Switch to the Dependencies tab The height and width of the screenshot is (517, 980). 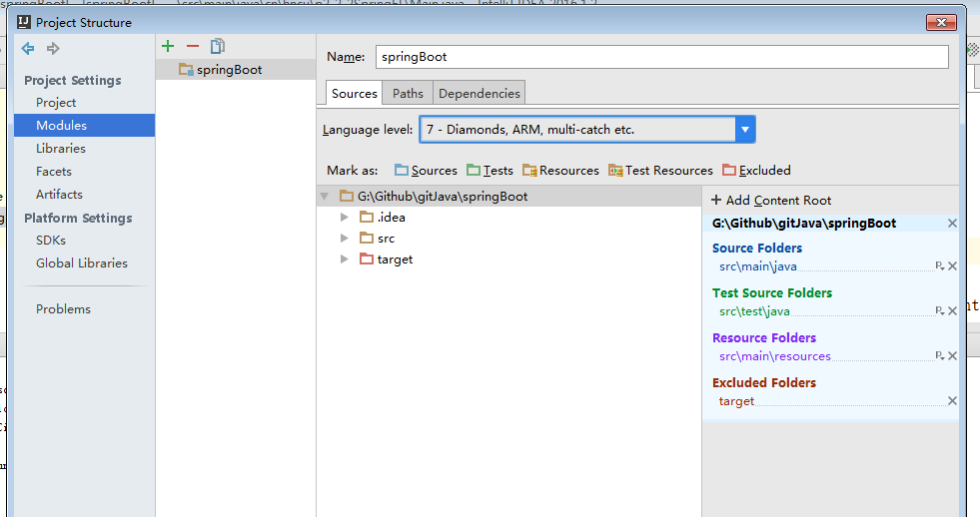coord(480,93)
